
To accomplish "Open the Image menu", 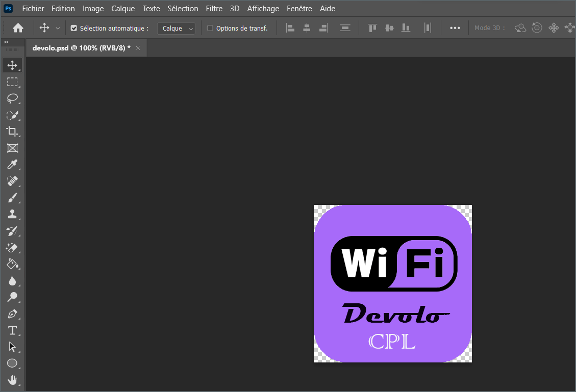I will [93, 9].
